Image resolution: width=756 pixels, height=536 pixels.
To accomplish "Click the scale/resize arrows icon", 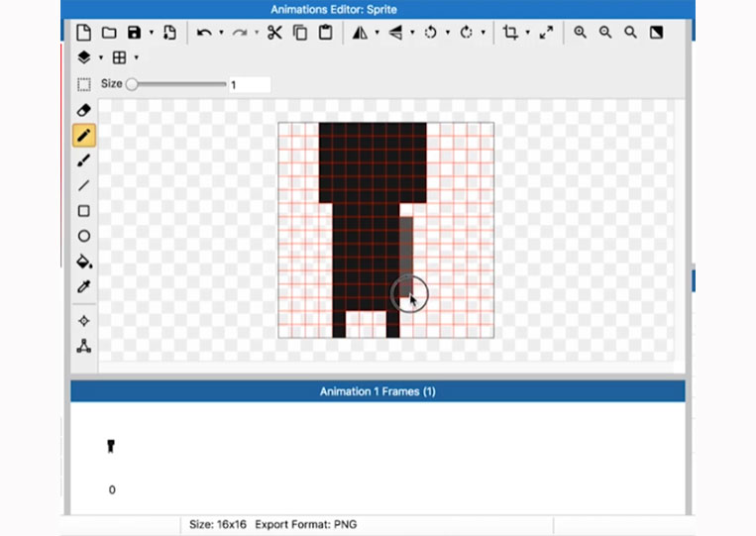I will point(546,33).
